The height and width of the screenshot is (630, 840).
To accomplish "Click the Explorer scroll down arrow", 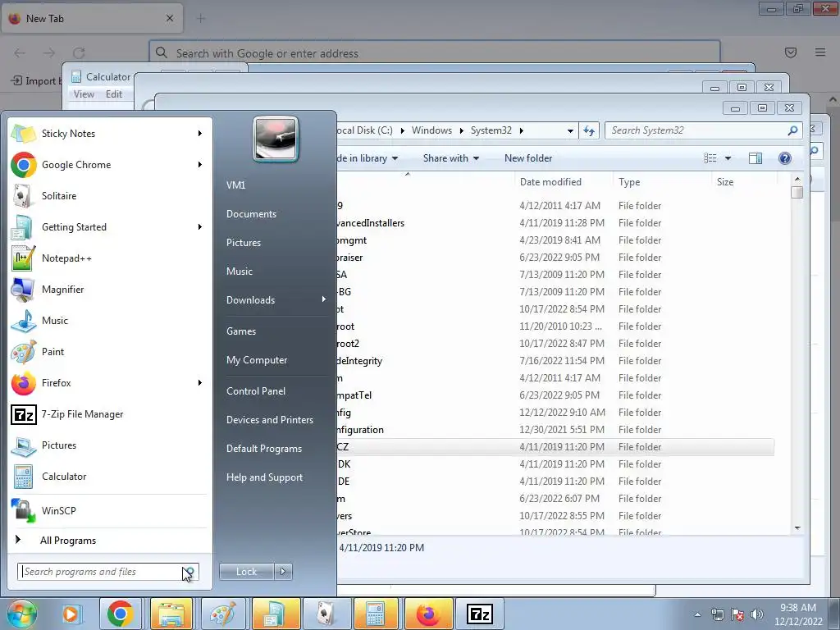I will click(797, 528).
